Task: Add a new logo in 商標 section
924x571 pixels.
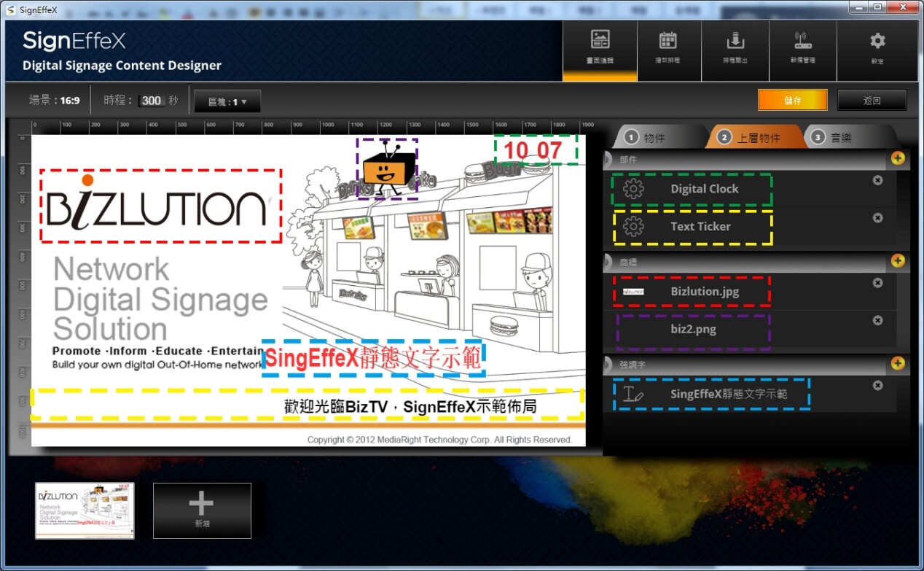Action: tap(898, 261)
